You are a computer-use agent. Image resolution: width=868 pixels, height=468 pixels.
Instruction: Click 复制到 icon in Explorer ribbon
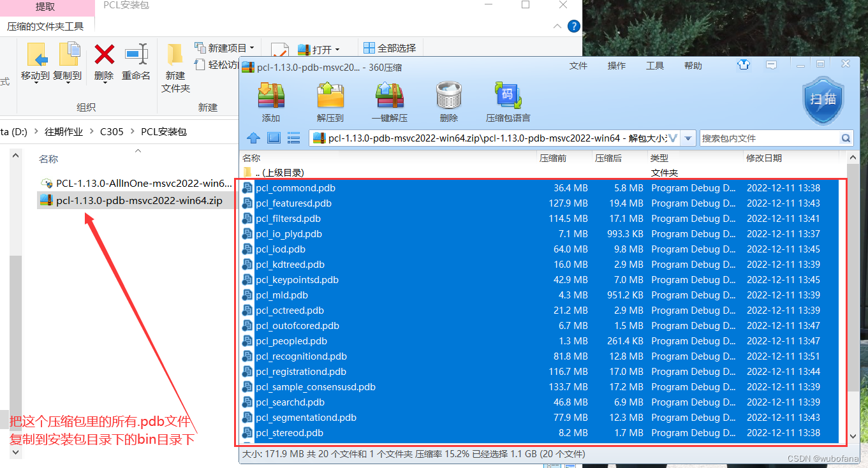coord(69,55)
